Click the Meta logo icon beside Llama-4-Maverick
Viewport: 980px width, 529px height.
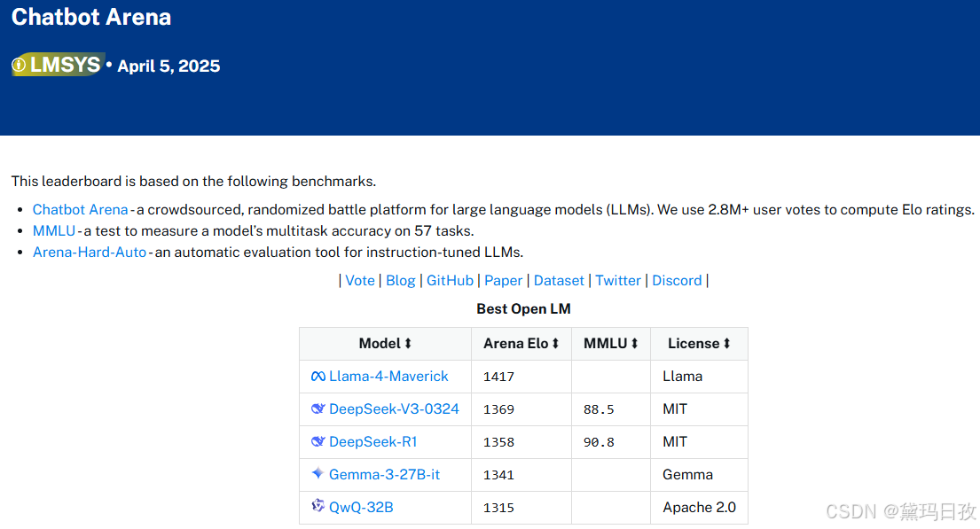tap(318, 377)
